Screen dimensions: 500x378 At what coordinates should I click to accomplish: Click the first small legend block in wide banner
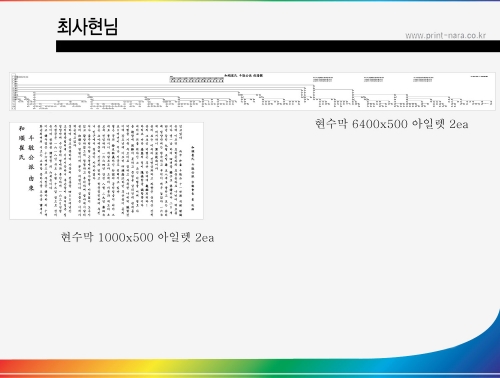pos(323,79)
